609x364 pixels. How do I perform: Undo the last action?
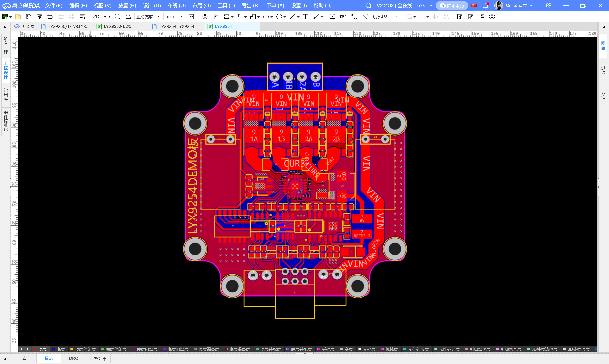coord(50,17)
